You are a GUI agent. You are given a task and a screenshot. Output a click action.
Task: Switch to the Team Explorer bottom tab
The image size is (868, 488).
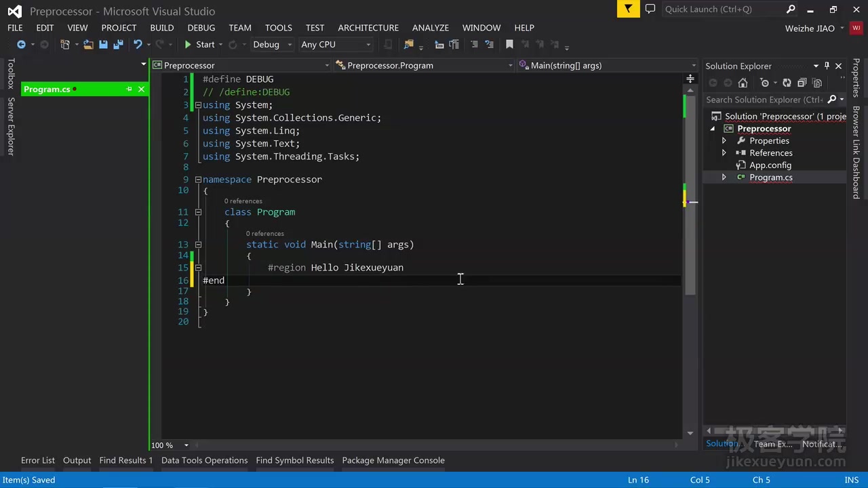[773, 444]
